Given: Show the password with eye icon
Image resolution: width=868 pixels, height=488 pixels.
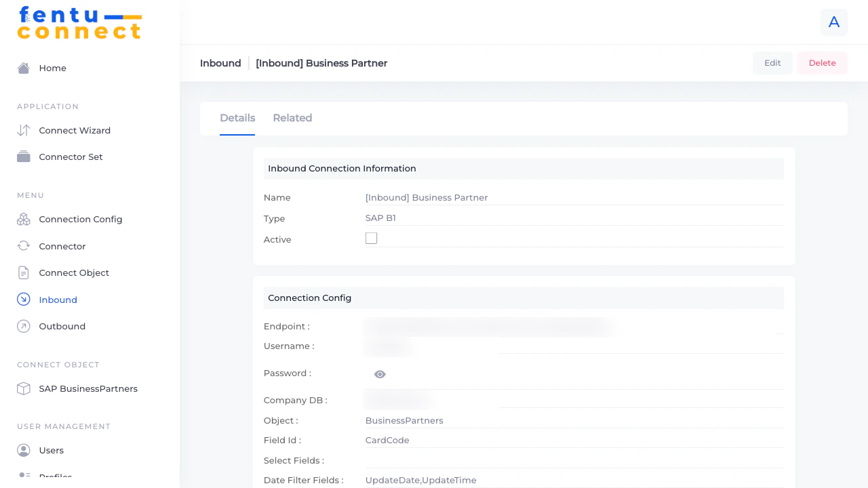Looking at the screenshot, I should [380, 374].
